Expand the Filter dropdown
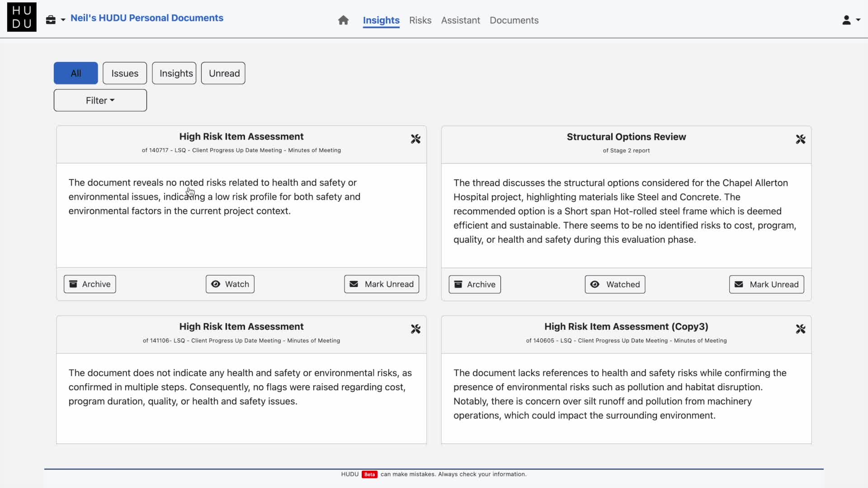The width and height of the screenshot is (868, 488). coord(100,100)
